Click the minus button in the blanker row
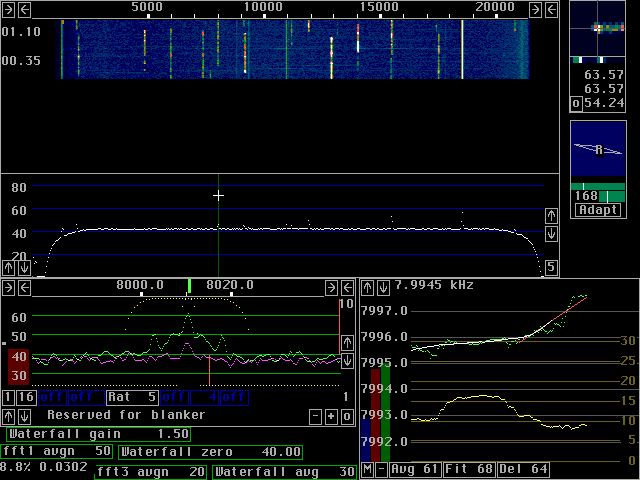This screenshot has height=480, width=640. pos(315,417)
